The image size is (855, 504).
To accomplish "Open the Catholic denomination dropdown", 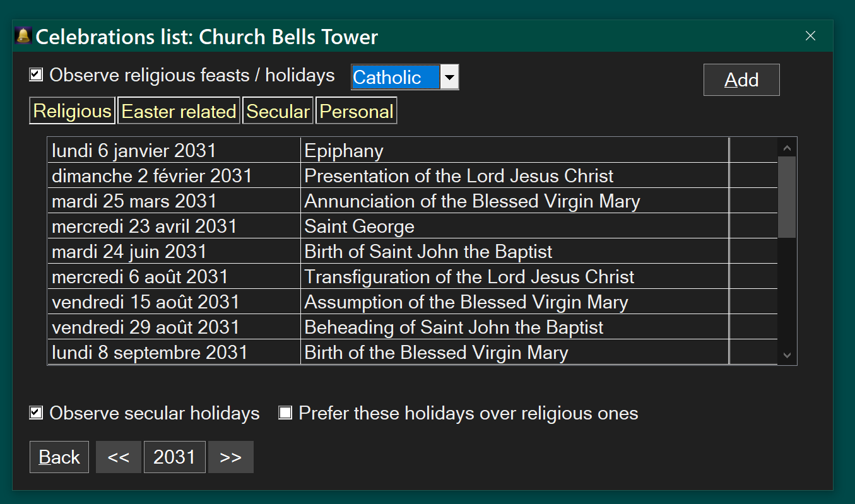I will 449,78.
